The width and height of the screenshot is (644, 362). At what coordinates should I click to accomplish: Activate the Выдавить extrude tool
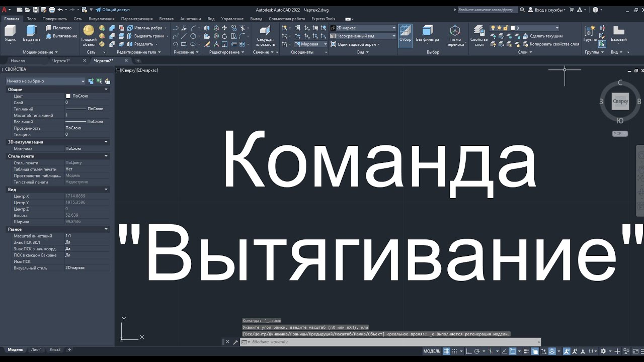[x=32, y=33]
